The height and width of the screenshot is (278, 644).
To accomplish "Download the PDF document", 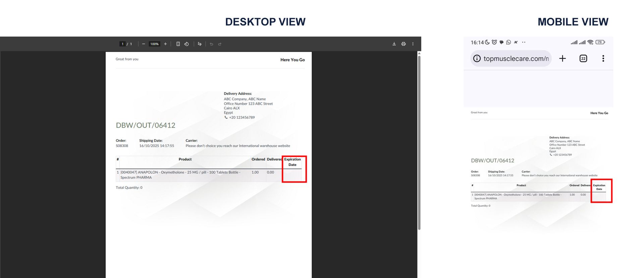I will (x=394, y=44).
